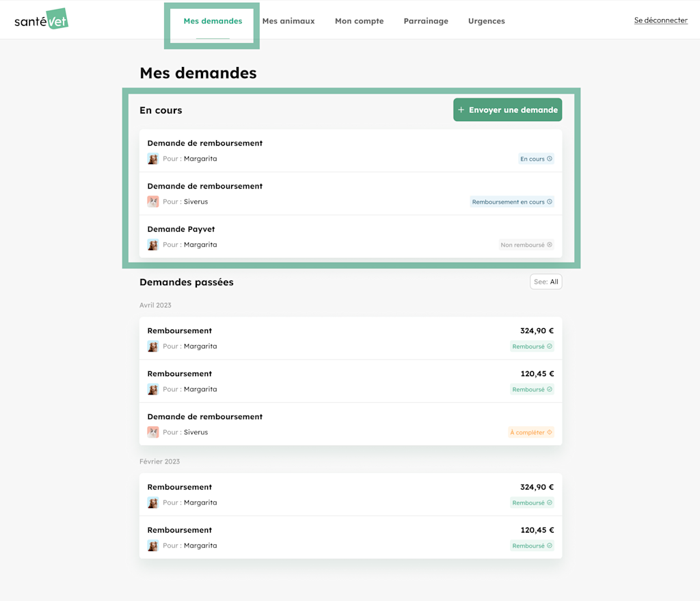700x601 pixels.
Task: Click the Remboursé badge under Février 120,45 €
Action: (532, 546)
